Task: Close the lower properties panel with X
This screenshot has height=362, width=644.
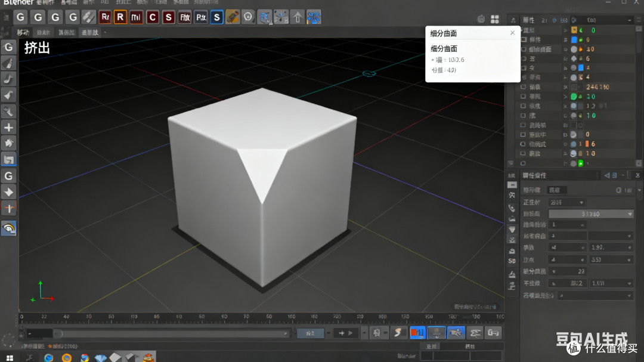Action: pos(637,175)
